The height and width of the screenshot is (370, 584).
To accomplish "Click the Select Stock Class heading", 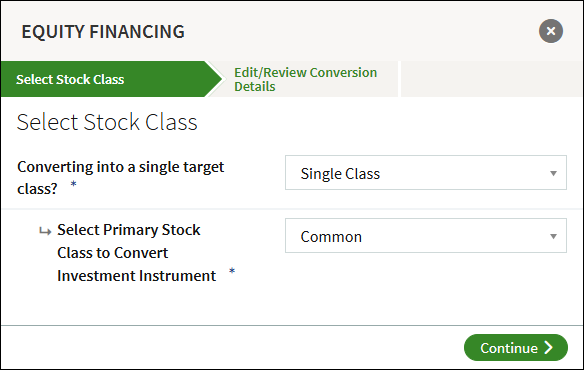I will pos(107,122).
